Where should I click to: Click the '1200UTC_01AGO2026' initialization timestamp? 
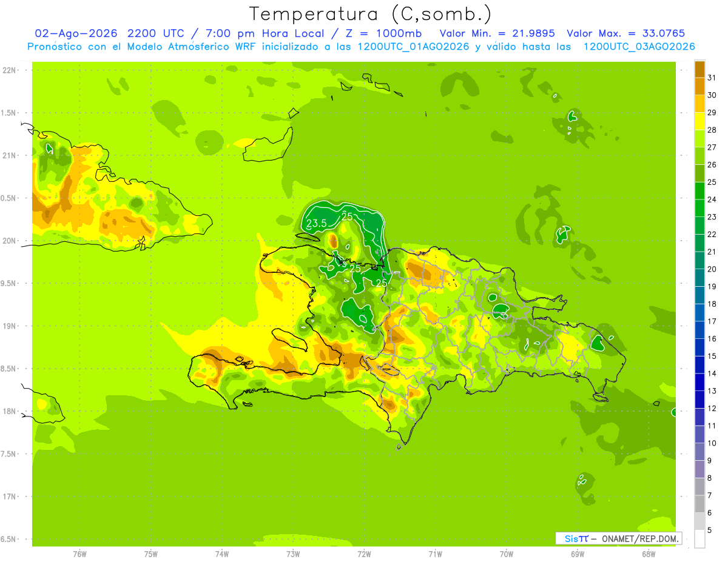(x=413, y=47)
